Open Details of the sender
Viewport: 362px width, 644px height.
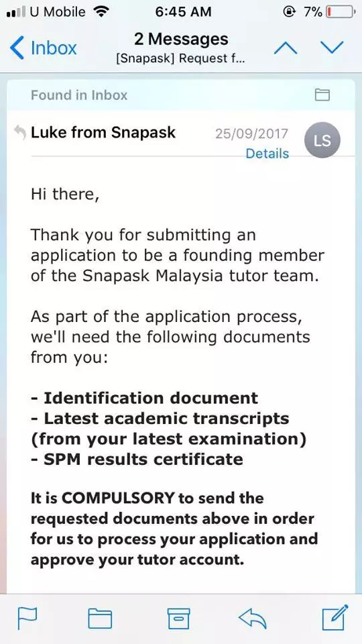coord(267,154)
